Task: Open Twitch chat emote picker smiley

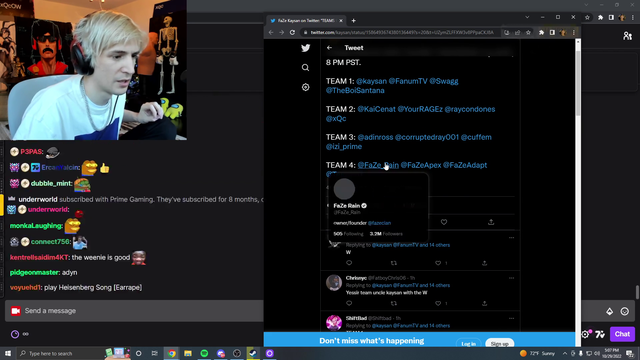Action: click(x=624, y=311)
